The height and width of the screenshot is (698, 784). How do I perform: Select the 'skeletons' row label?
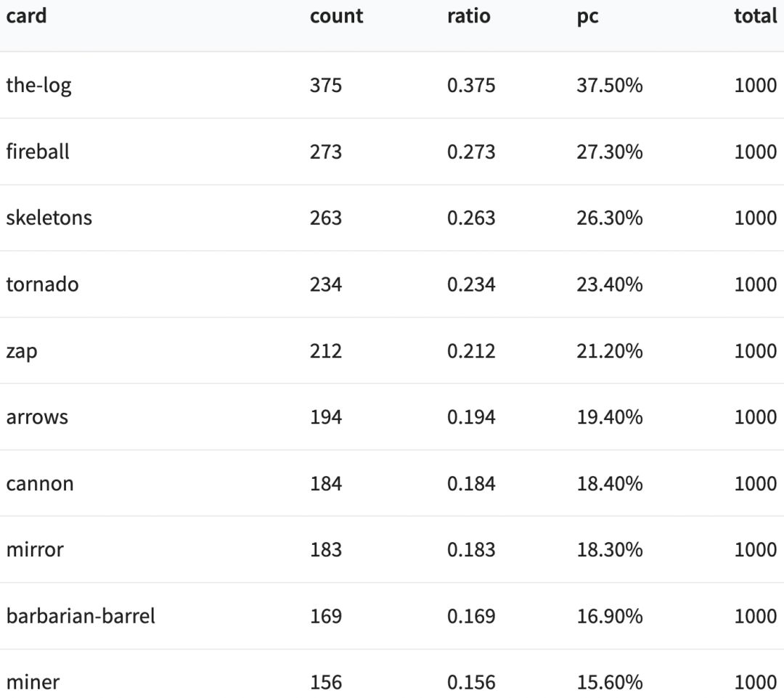tap(49, 218)
